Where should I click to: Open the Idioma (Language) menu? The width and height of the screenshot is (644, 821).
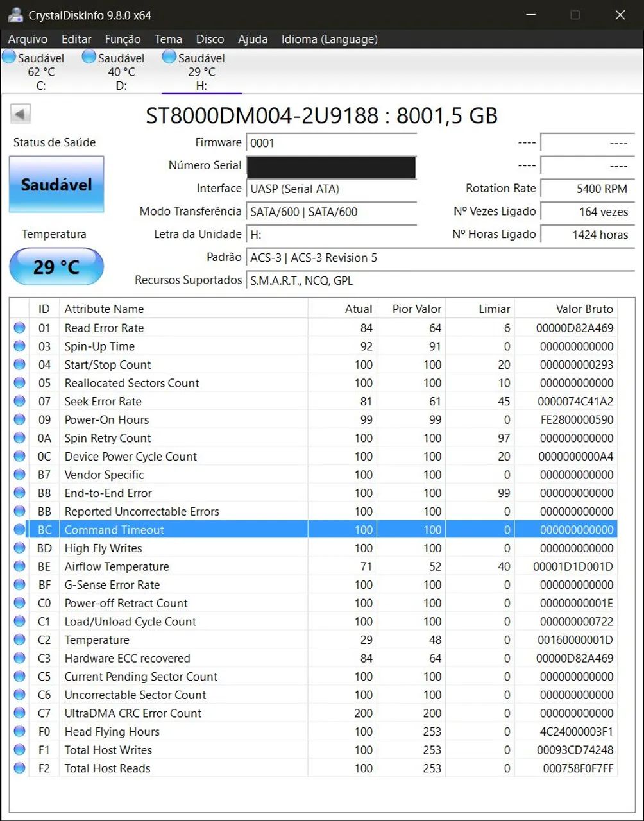tap(330, 39)
